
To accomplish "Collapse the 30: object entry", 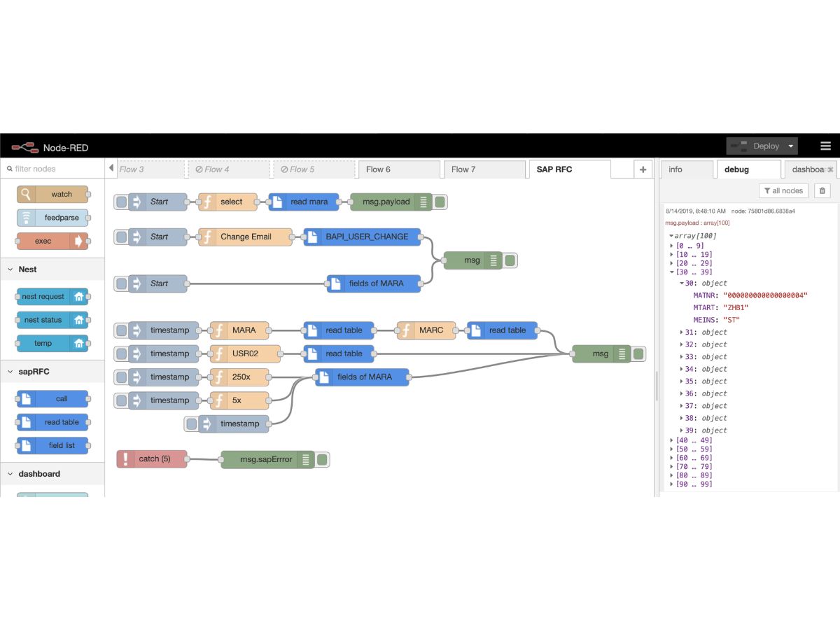I will [682, 283].
